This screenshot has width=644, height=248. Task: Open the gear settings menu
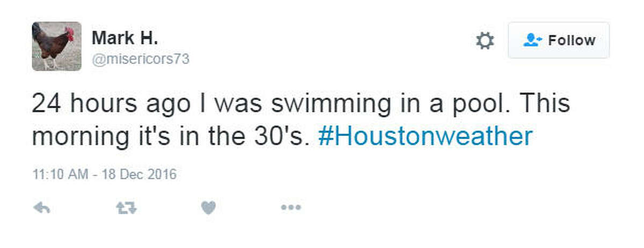pyautogui.click(x=485, y=41)
